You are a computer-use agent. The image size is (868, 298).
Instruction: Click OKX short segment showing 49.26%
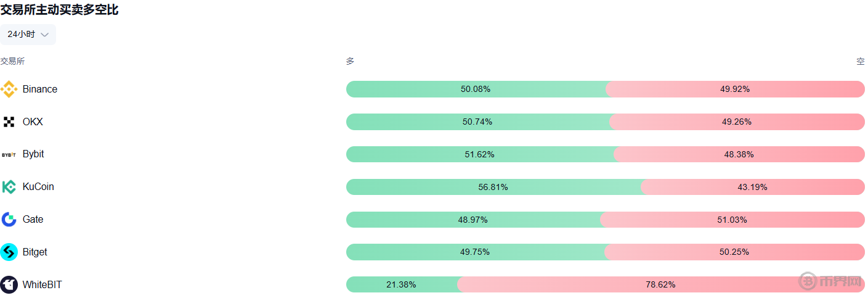pos(737,122)
